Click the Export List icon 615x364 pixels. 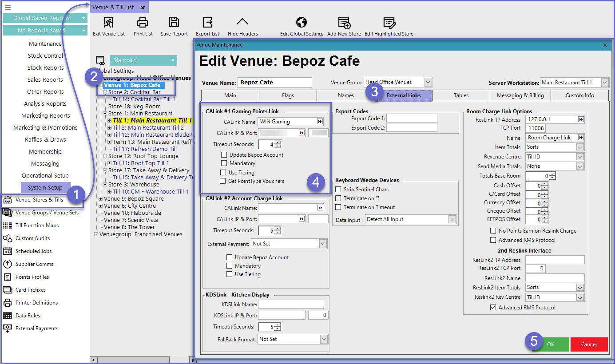click(207, 22)
